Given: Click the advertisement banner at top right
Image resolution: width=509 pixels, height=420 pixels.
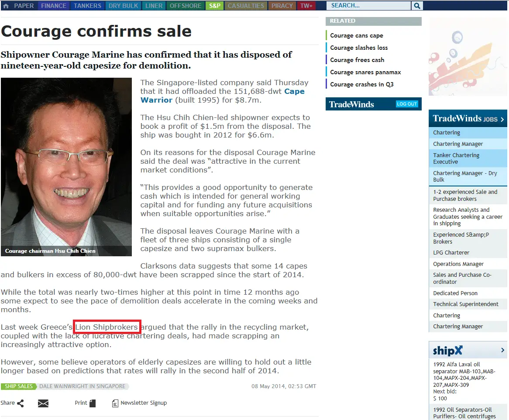Looking at the screenshot, I should click(x=468, y=57).
